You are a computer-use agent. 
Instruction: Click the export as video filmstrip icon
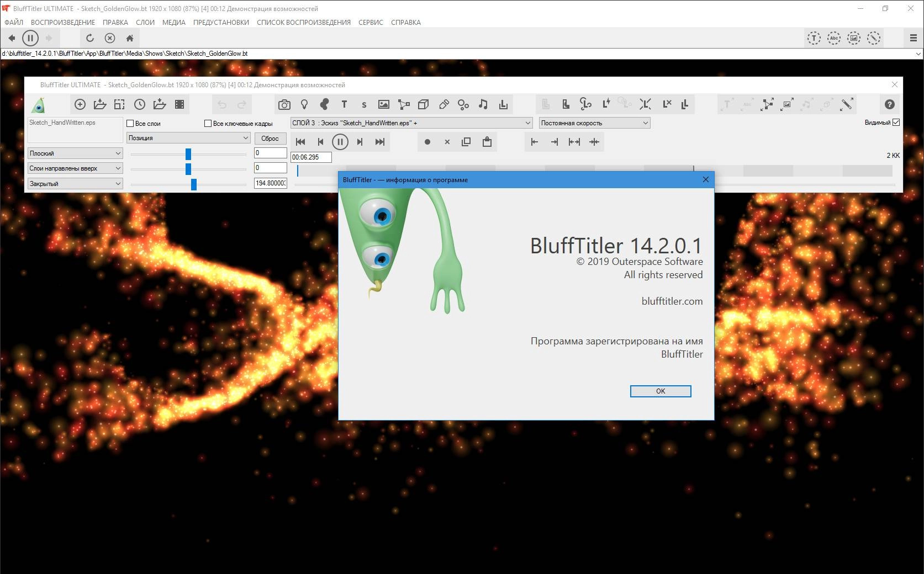click(x=179, y=104)
